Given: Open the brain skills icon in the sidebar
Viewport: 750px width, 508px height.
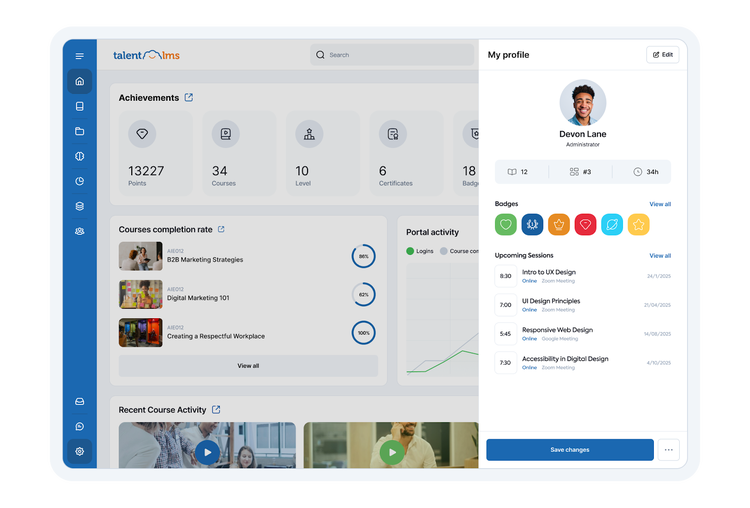Looking at the screenshot, I should tap(79, 156).
